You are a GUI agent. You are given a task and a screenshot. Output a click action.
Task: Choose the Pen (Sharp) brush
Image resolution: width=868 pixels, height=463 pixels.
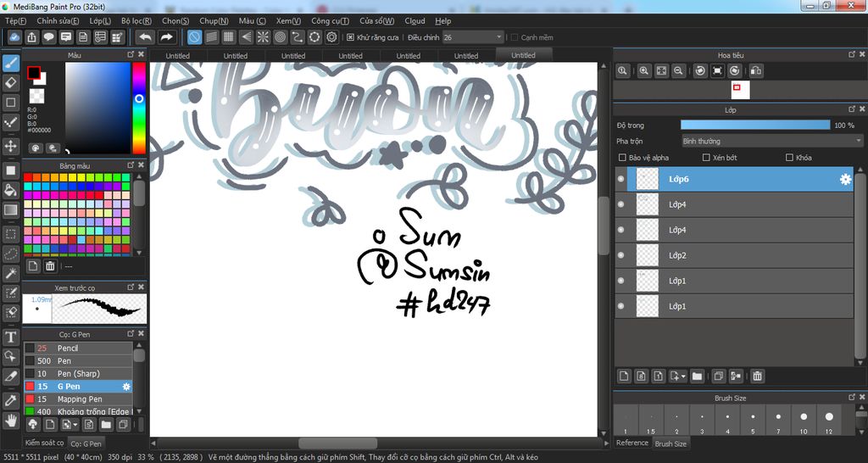pyautogui.click(x=78, y=373)
